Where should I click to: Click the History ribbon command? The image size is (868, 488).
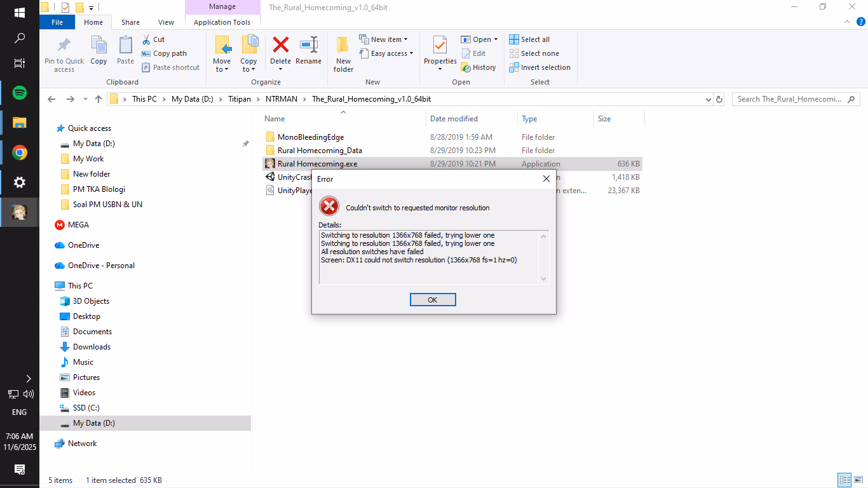[x=478, y=67]
